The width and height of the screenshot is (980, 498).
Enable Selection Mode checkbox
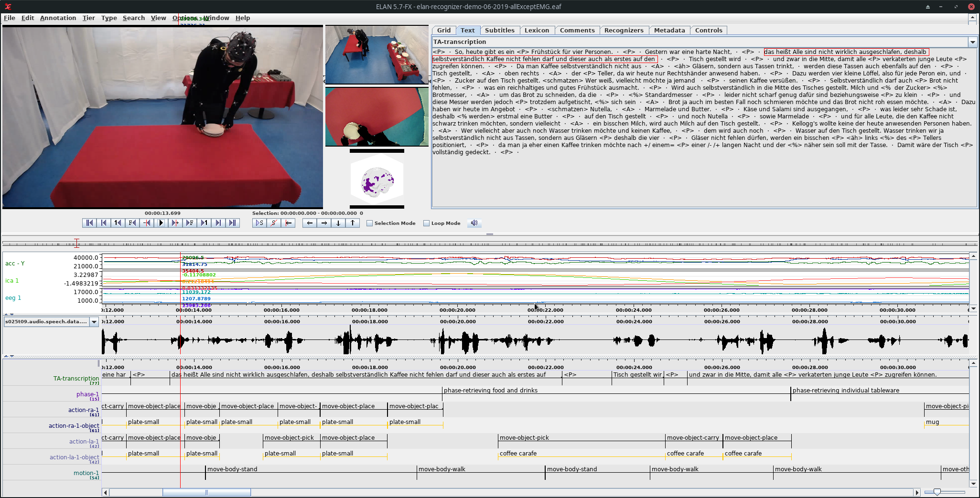(x=370, y=223)
